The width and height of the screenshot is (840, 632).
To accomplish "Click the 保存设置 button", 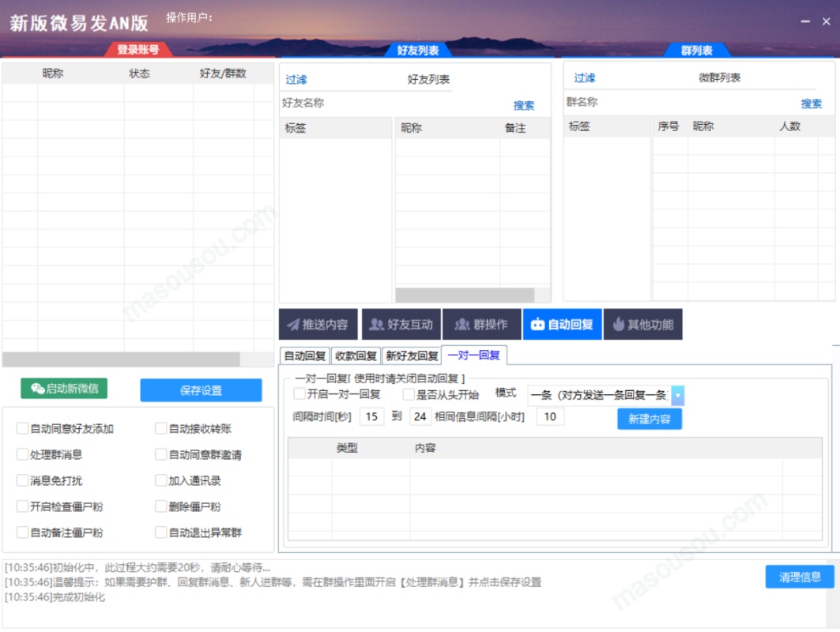I will [201, 390].
